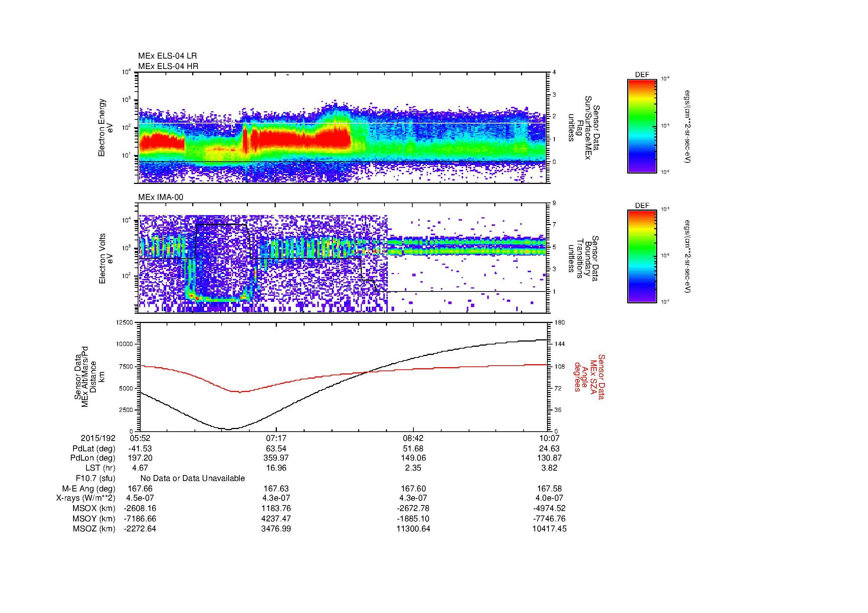Select the 'PdLon (deg)' row label

point(94,458)
